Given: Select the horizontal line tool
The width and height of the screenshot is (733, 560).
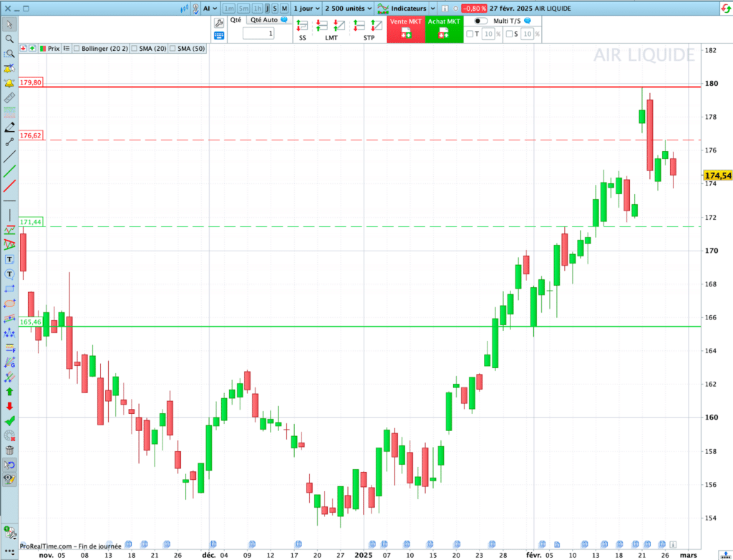Looking at the screenshot, I should tap(9, 201).
